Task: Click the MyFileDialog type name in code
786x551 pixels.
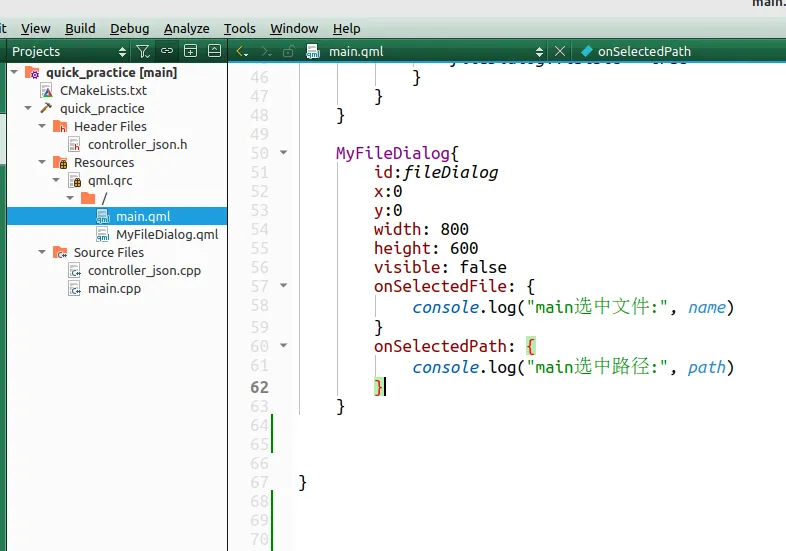Action: tap(393, 153)
